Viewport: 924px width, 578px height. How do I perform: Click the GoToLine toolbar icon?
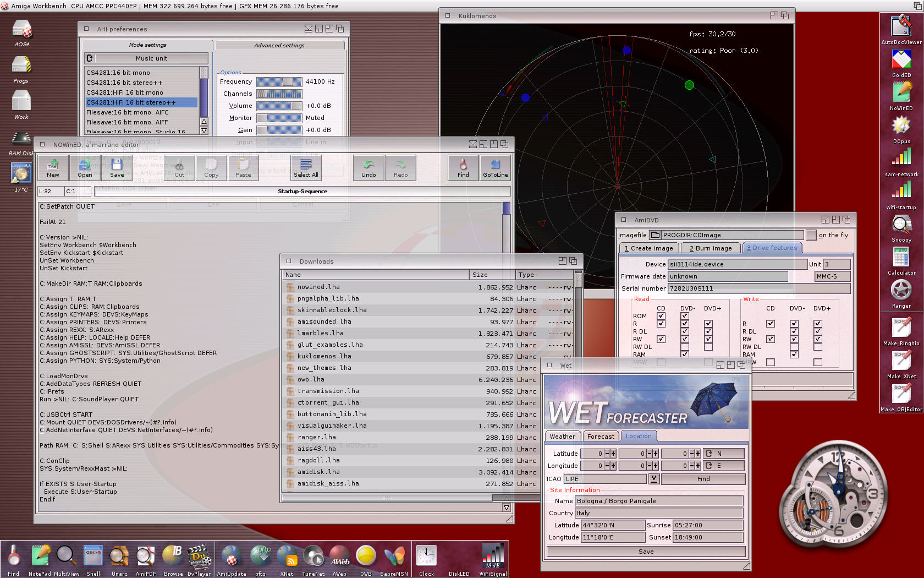click(x=495, y=167)
